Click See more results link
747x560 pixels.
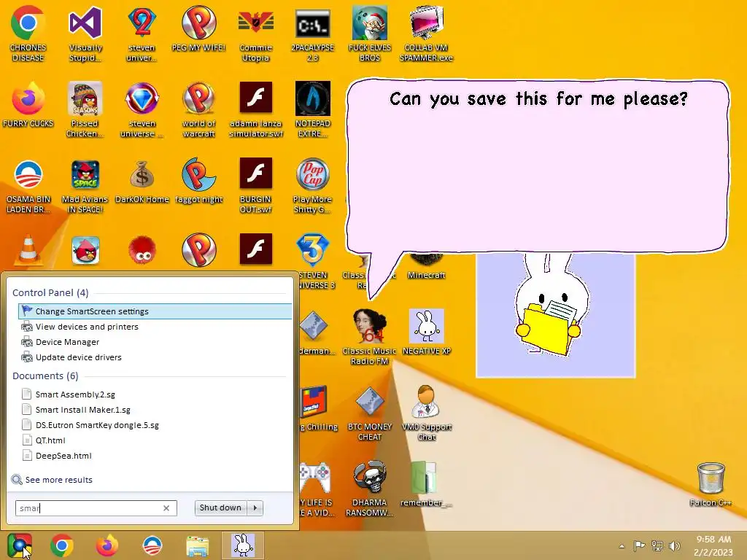pyautogui.click(x=52, y=480)
